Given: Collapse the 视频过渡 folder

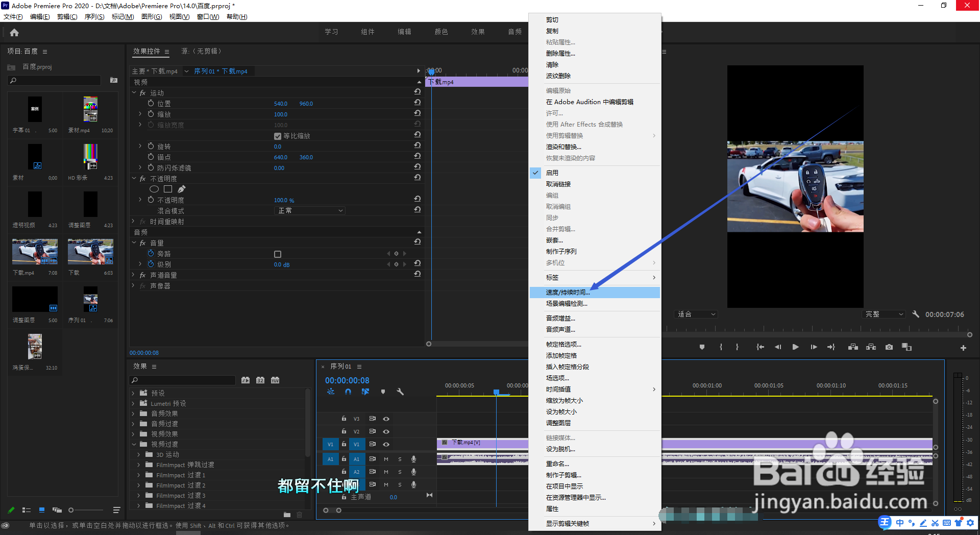Looking at the screenshot, I should (x=134, y=445).
